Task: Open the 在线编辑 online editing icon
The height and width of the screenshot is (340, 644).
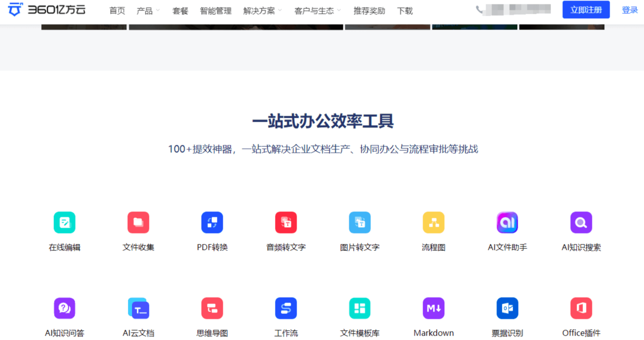Action: [64, 223]
